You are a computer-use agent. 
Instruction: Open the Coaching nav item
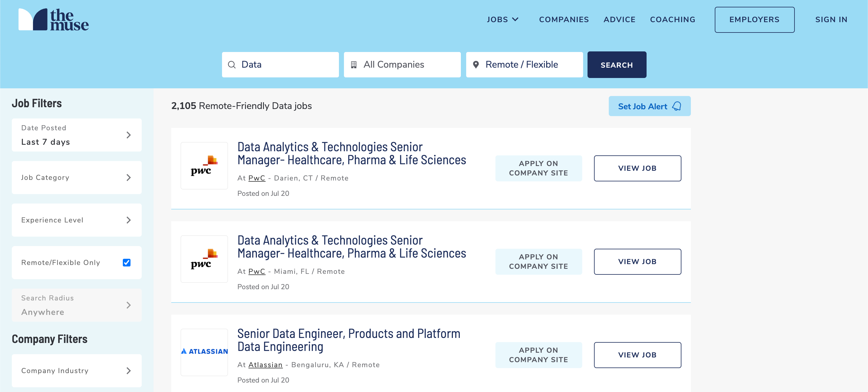(x=672, y=19)
